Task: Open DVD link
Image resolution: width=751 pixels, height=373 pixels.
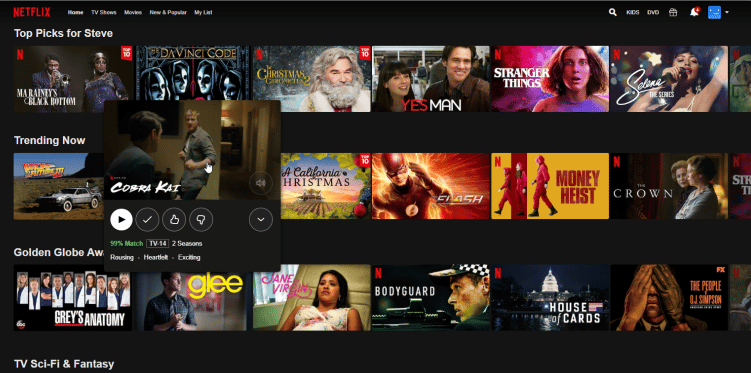Action: tap(653, 12)
